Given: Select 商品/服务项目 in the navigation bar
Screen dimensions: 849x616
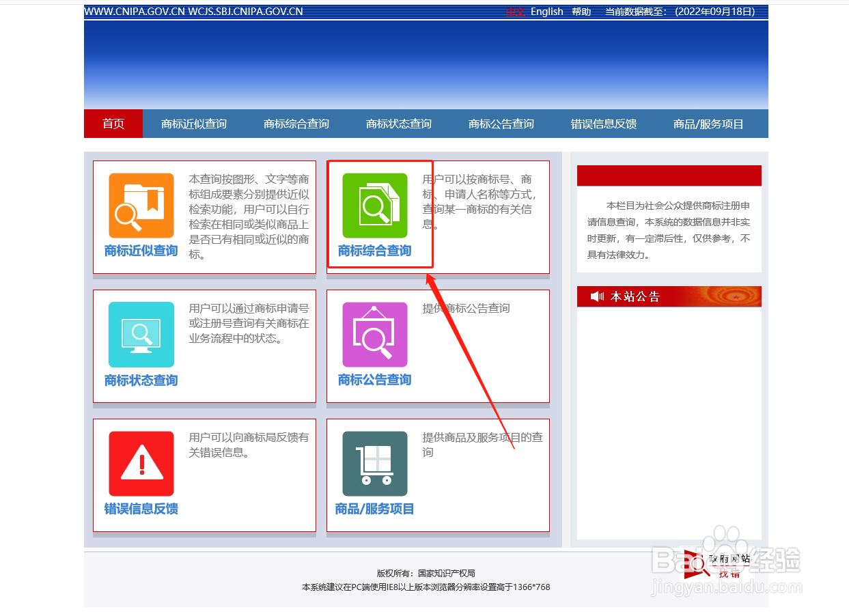Looking at the screenshot, I should point(708,124).
